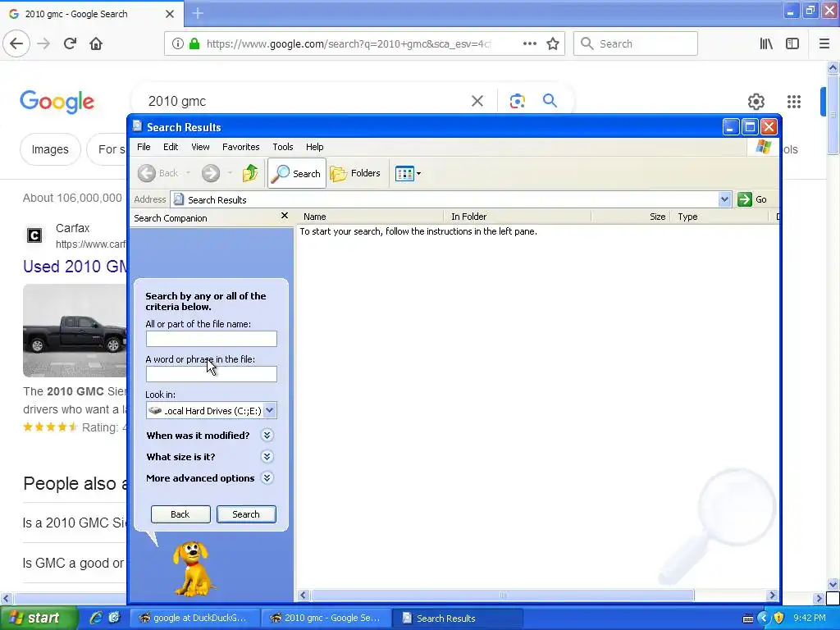
Task: Search by image with Google Lens icon
Action: click(517, 101)
